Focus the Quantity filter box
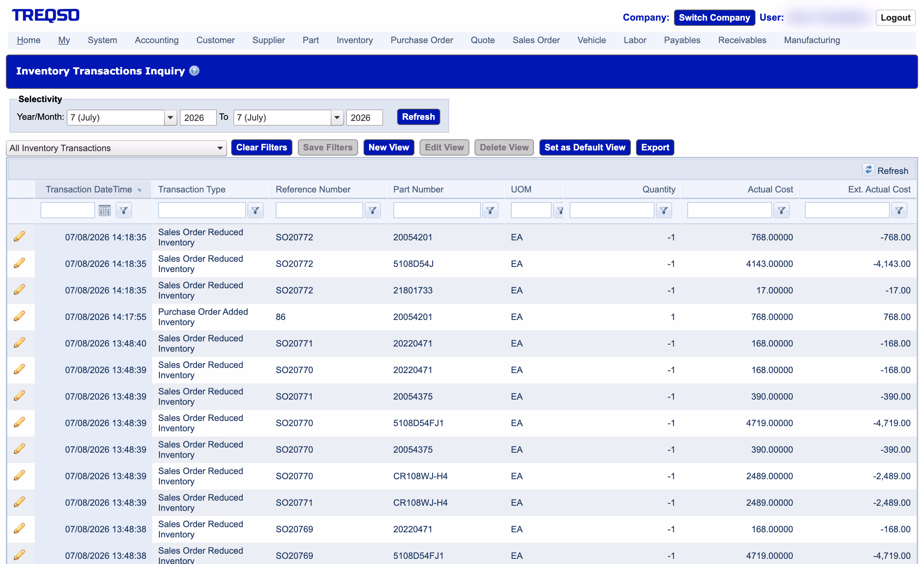The height and width of the screenshot is (564, 924). coord(612,210)
